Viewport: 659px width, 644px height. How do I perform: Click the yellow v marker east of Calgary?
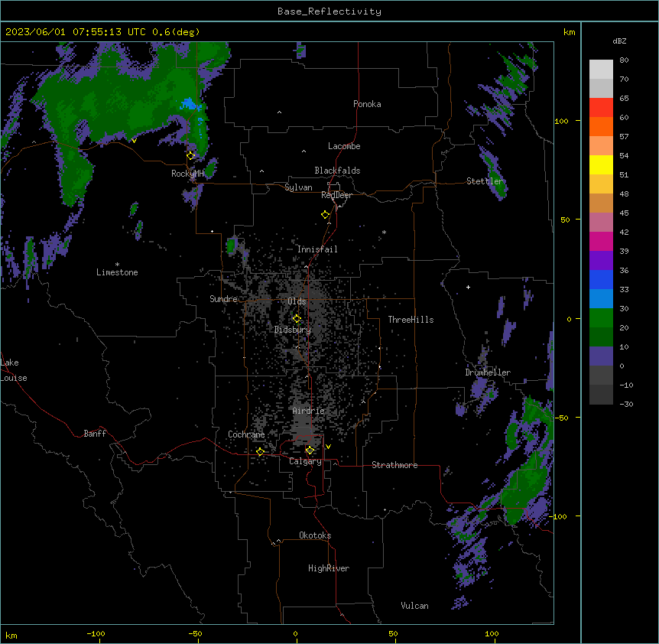point(328,447)
